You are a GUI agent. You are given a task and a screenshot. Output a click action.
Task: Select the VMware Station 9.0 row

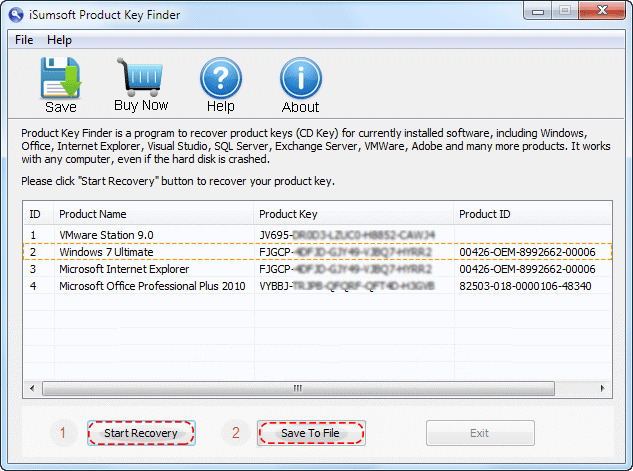317,235
